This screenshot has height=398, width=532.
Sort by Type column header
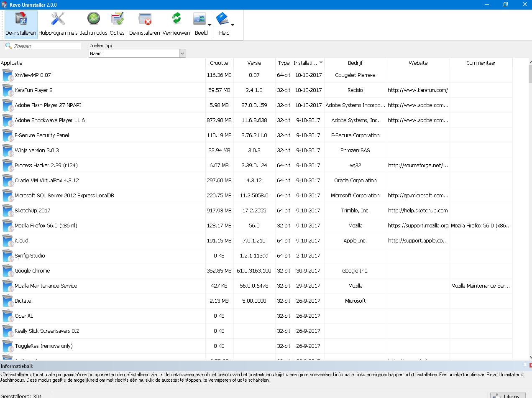pos(284,63)
